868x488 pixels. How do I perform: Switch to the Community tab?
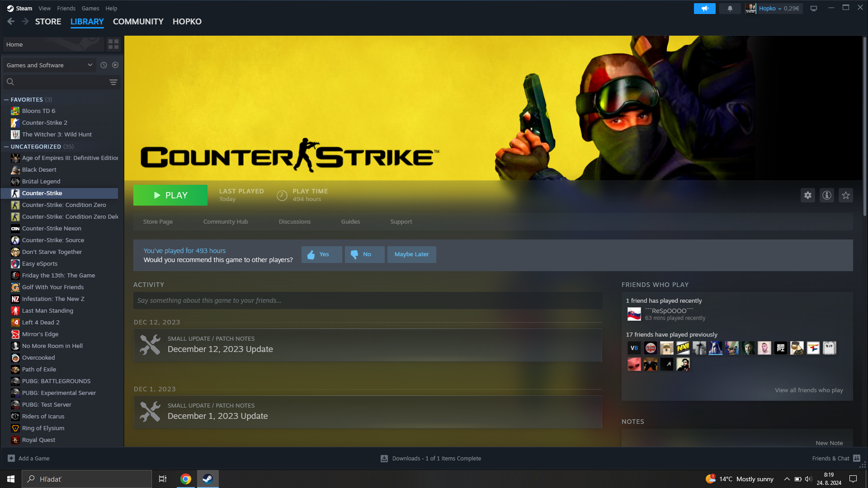pos(138,22)
